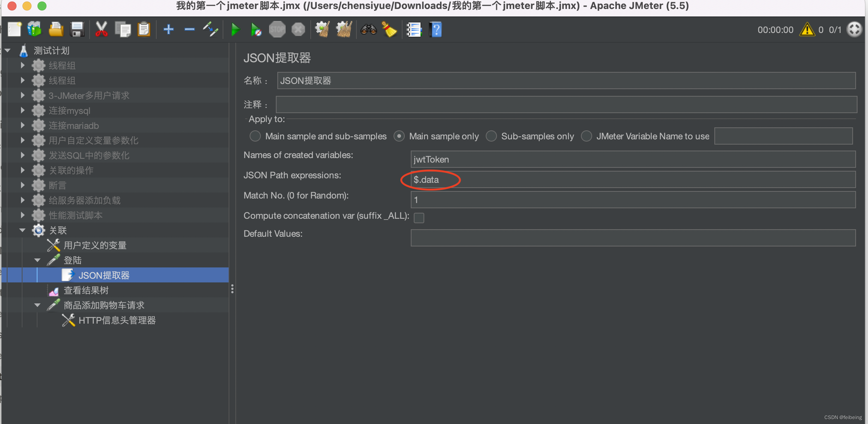Image resolution: width=868 pixels, height=424 pixels.
Task: Save the test plan with floppy icon
Action: coord(77,29)
